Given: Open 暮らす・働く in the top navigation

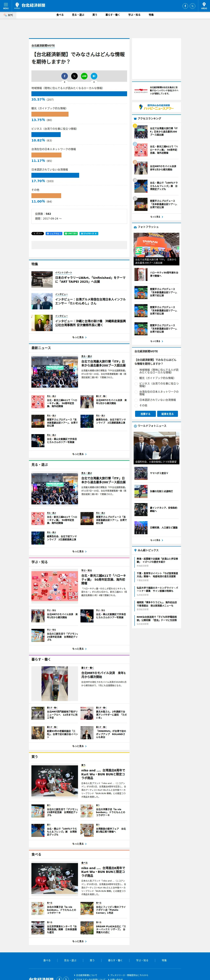Looking at the screenshot, I should [113, 15].
